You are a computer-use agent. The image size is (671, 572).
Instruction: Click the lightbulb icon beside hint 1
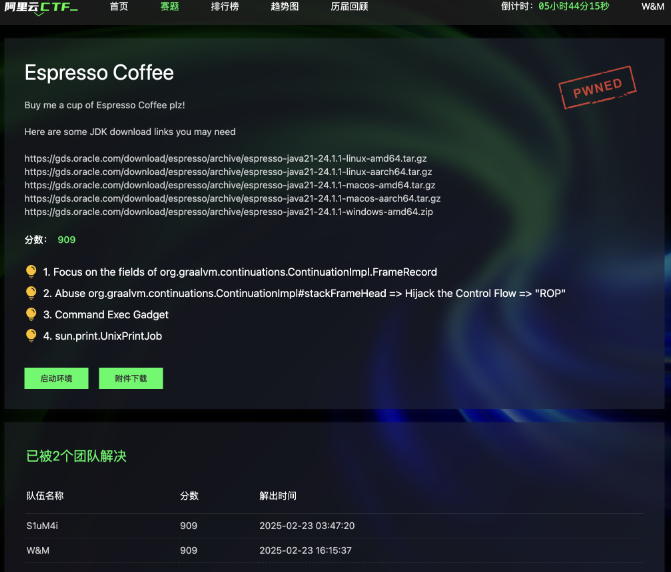[31, 272]
